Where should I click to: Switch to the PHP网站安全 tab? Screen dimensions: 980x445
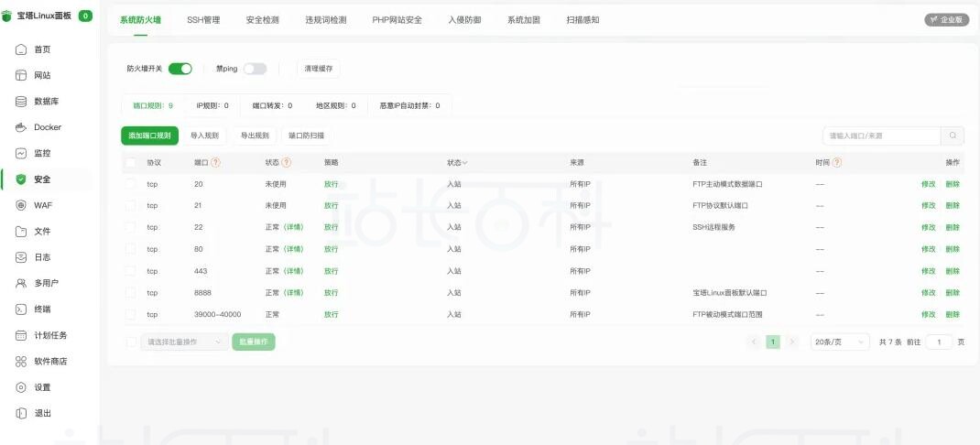tap(397, 20)
